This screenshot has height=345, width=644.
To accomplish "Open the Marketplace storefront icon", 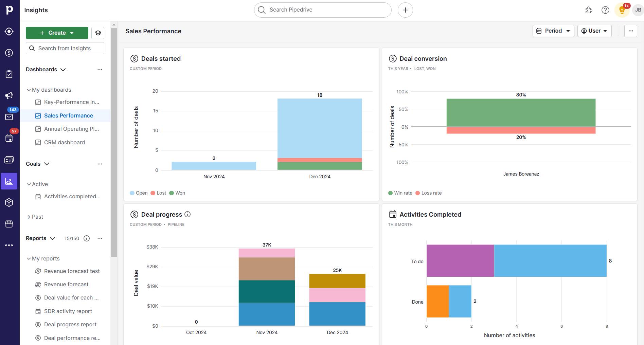I will click(9, 224).
